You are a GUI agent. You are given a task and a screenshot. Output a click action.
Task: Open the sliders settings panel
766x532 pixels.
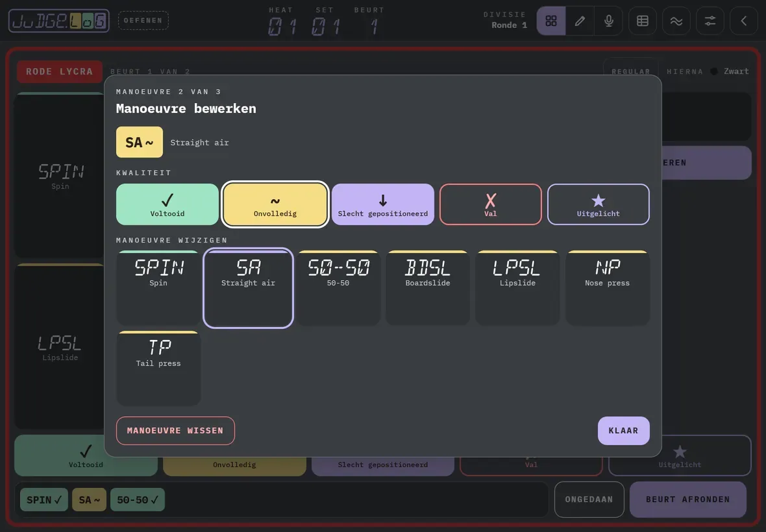pyautogui.click(x=710, y=21)
